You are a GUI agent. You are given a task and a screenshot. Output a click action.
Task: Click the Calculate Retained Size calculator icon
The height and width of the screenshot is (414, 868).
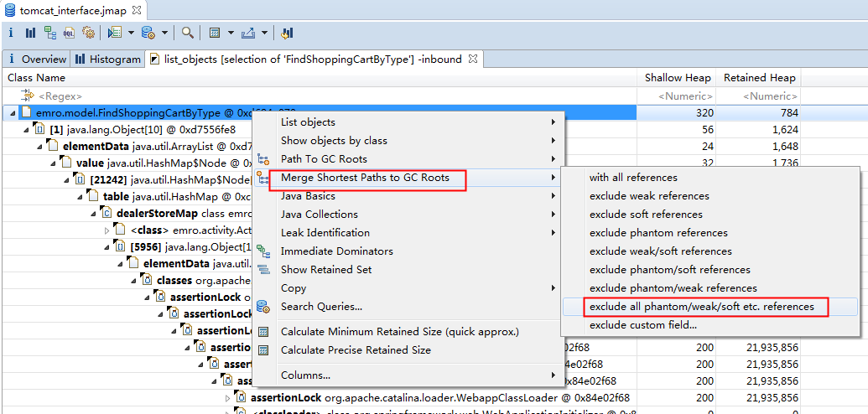(216, 34)
